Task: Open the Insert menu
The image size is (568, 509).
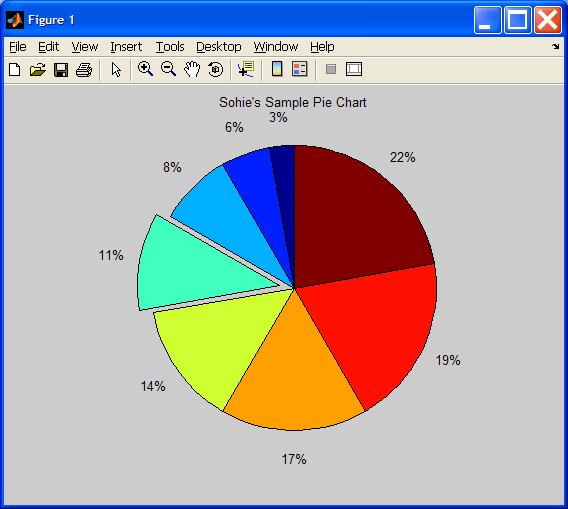Action: coord(126,47)
